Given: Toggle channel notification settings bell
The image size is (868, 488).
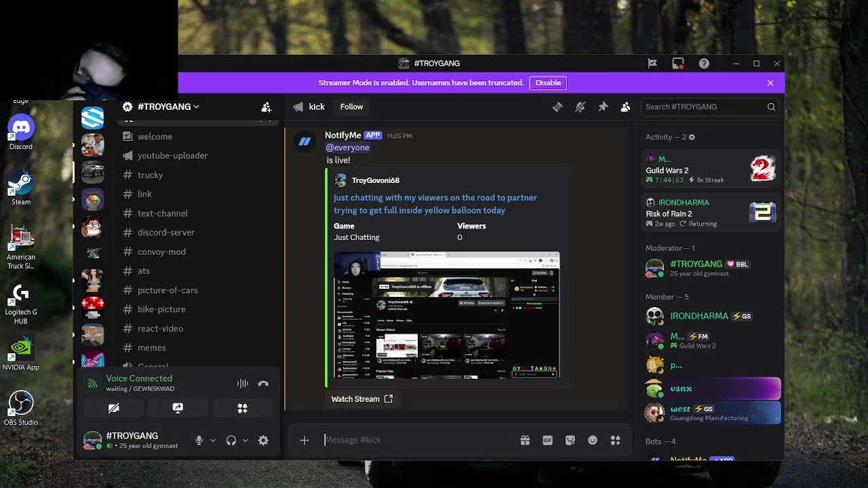Looking at the screenshot, I should (580, 107).
